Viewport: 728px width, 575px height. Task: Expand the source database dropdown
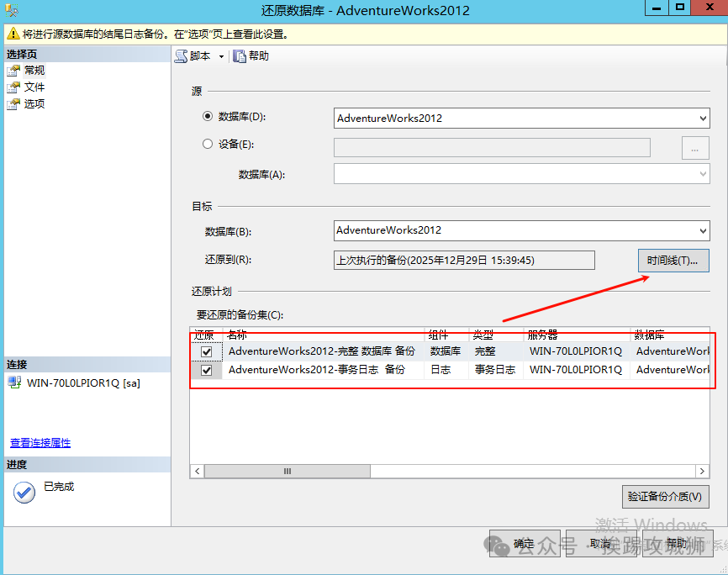(703, 119)
